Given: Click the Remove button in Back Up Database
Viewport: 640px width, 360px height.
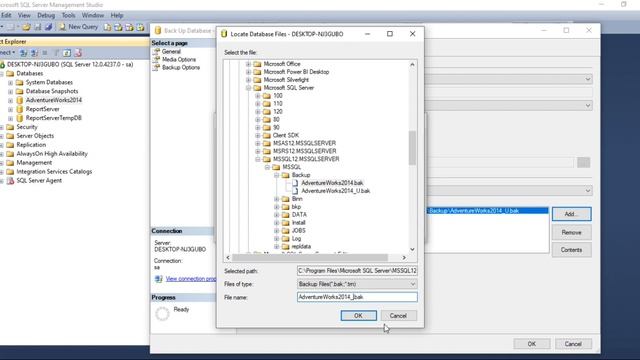Looking at the screenshot, I should pyautogui.click(x=571, y=232).
